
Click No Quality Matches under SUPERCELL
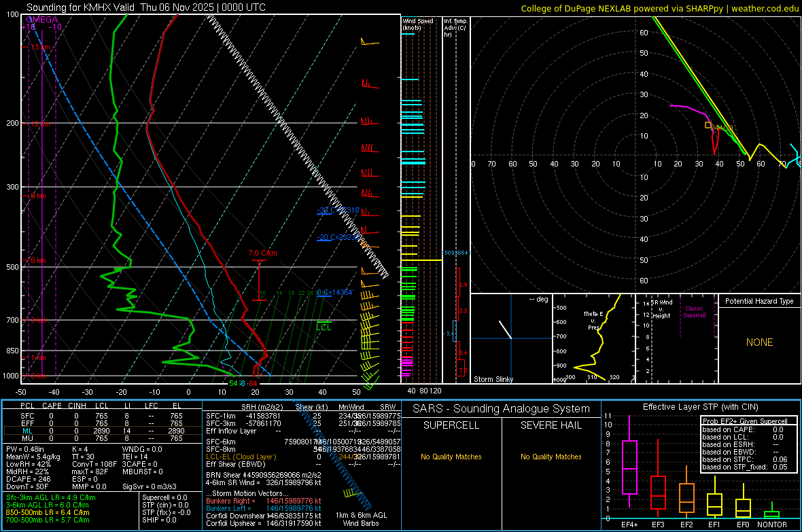click(x=451, y=457)
